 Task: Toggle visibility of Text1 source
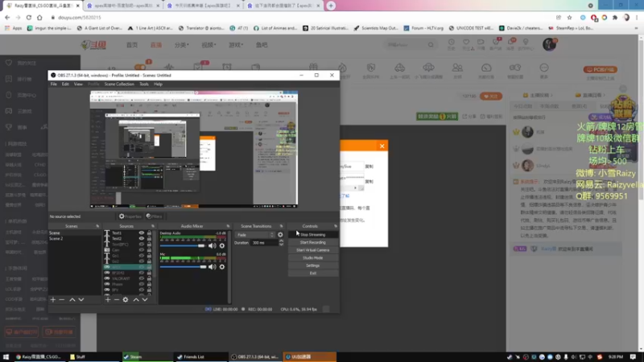point(142,233)
